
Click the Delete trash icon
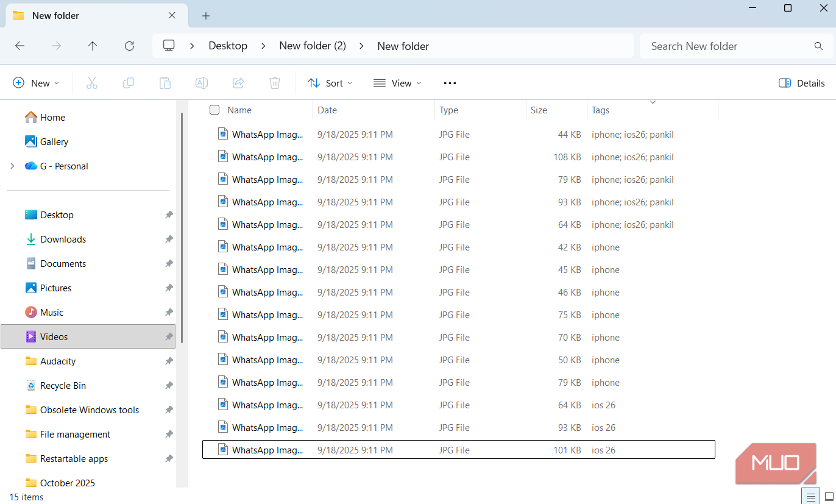275,83
